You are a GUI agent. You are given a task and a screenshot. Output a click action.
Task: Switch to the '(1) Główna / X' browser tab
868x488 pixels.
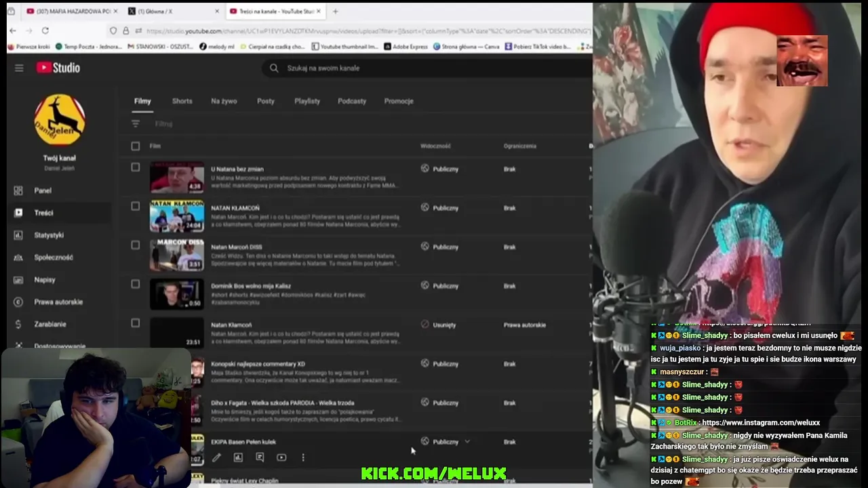pyautogui.click(x=172, y=12)
